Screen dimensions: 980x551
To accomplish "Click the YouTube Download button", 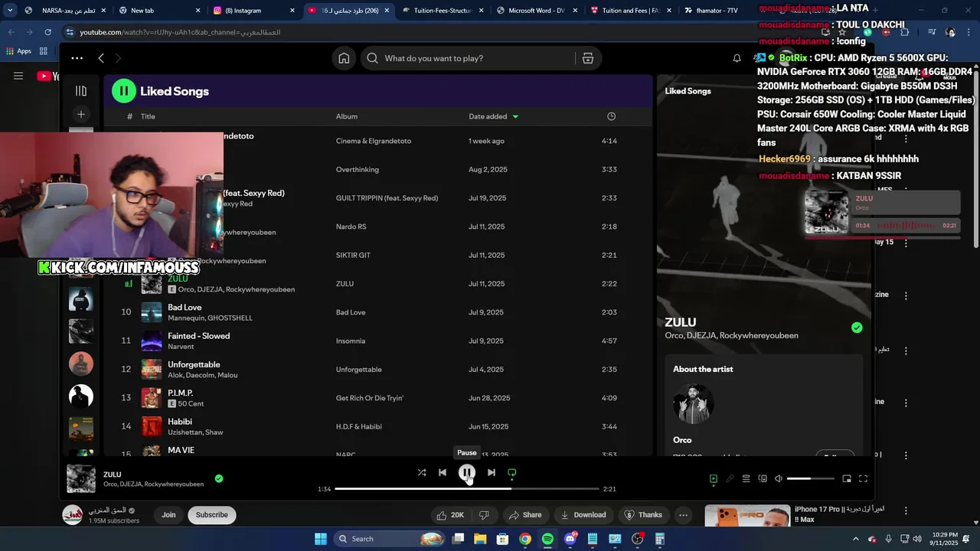I will 583,515.
